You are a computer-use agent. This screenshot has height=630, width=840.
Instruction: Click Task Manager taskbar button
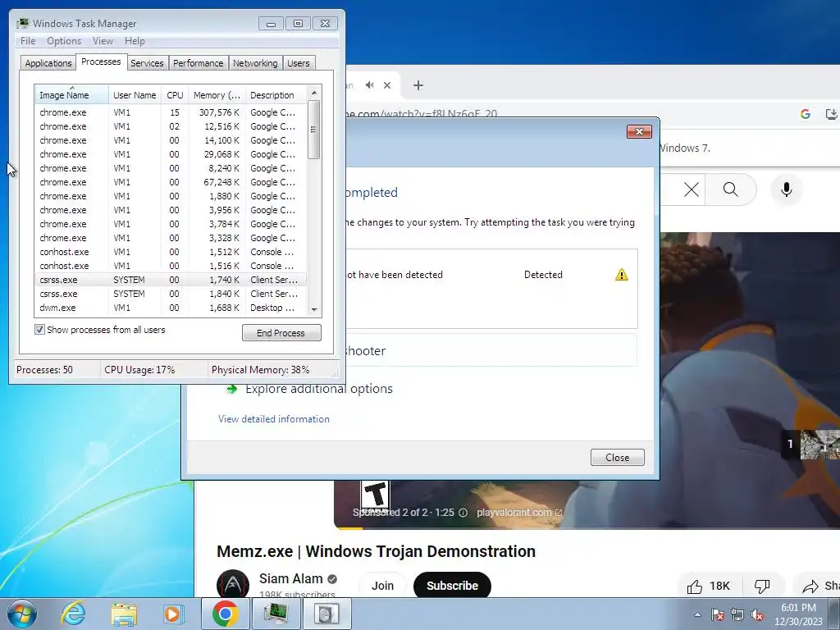(276, 614)
